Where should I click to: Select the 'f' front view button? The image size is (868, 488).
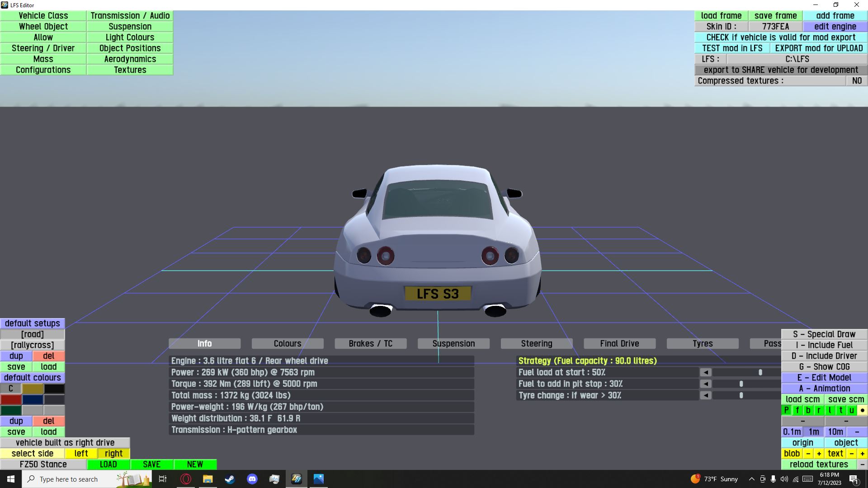[x=797, y=410]
